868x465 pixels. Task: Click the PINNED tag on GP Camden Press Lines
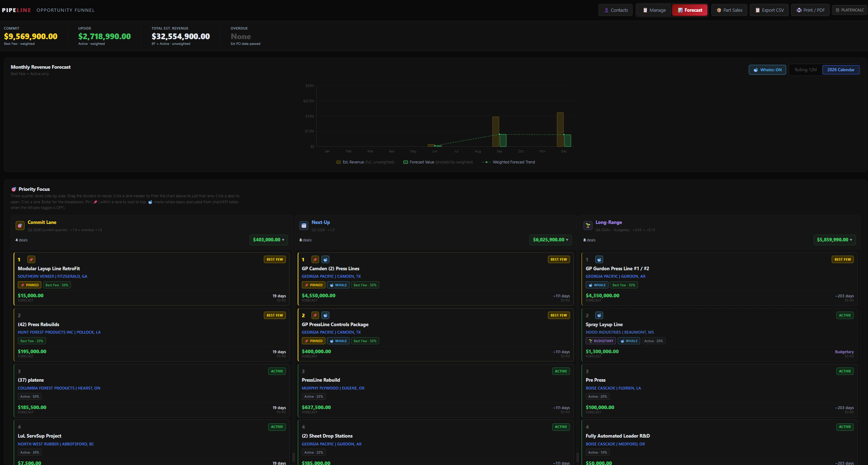[314, 285]
